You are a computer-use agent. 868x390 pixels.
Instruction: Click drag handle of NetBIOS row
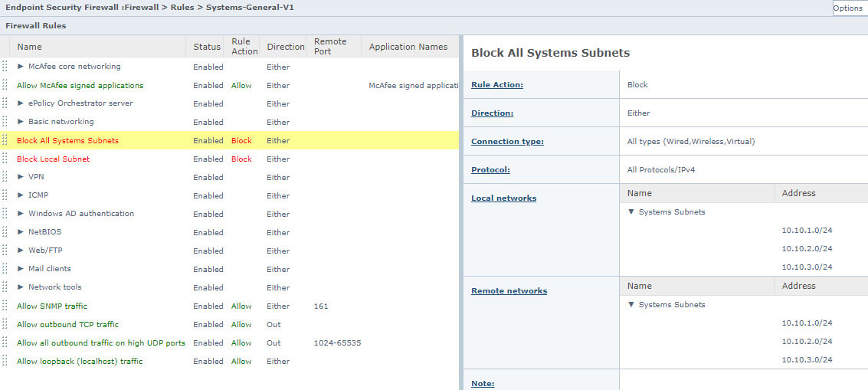5,231
